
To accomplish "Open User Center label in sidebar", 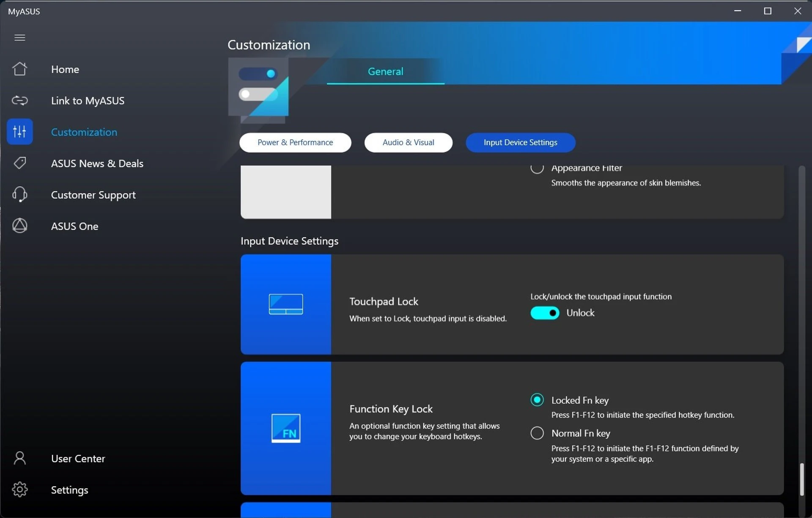I will [x=78, y=458].
